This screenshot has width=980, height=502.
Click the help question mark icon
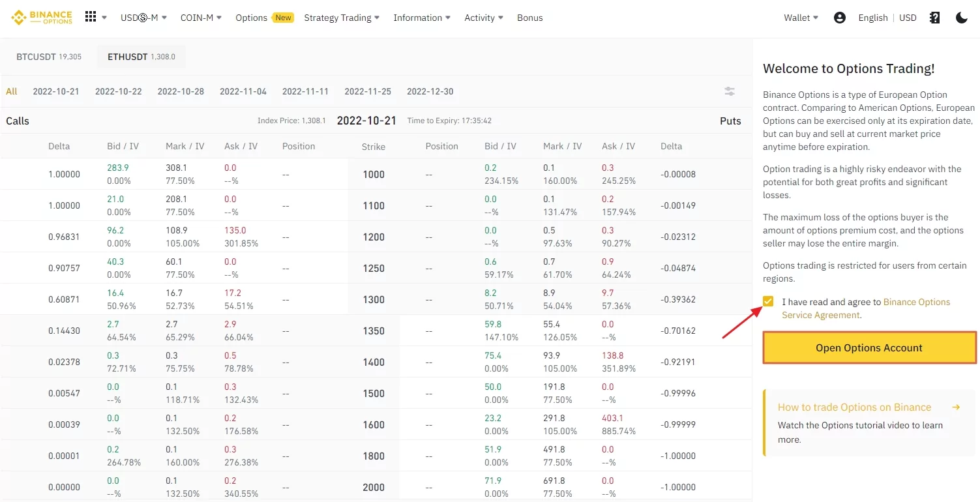click(x=934, y=18)
